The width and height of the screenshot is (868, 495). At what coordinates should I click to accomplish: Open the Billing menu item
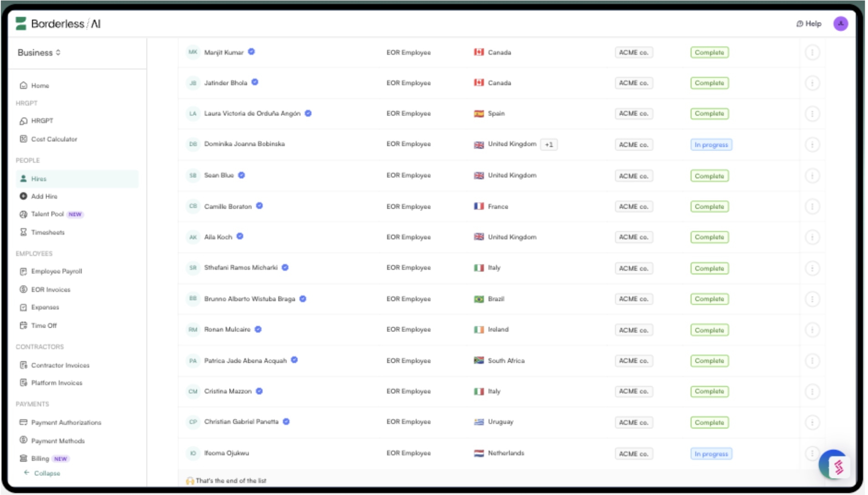pos(40,459)
